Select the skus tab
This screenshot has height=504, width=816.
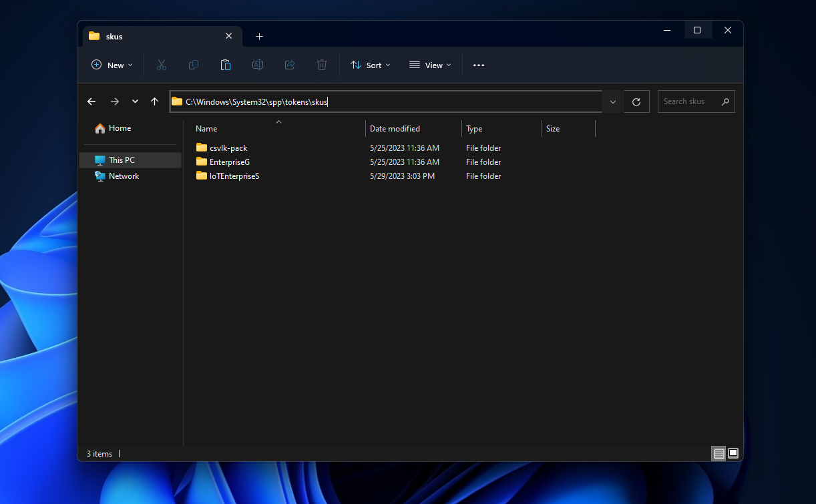[x=162, y=36]
